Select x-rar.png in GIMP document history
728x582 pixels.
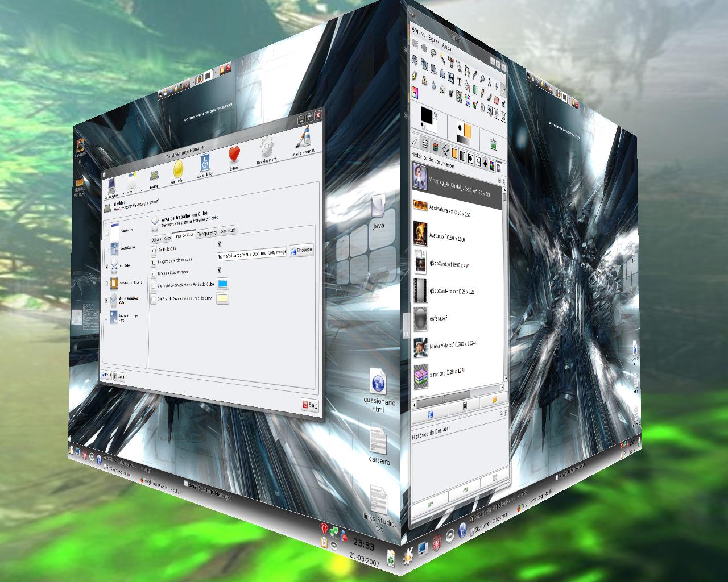[457, 375]
